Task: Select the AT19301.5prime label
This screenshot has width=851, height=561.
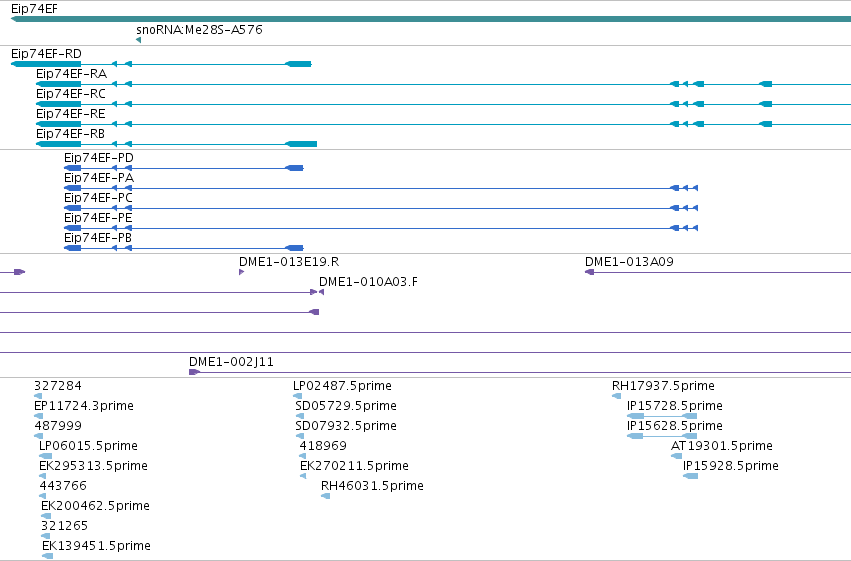Action: [721, 446]
